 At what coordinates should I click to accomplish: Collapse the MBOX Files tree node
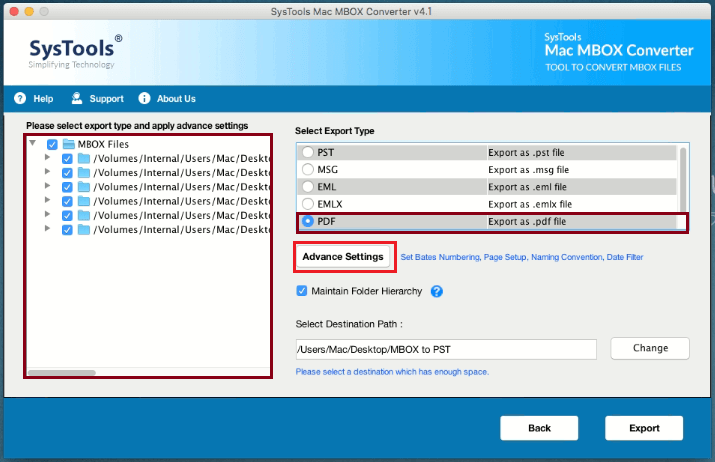[33, 143]
